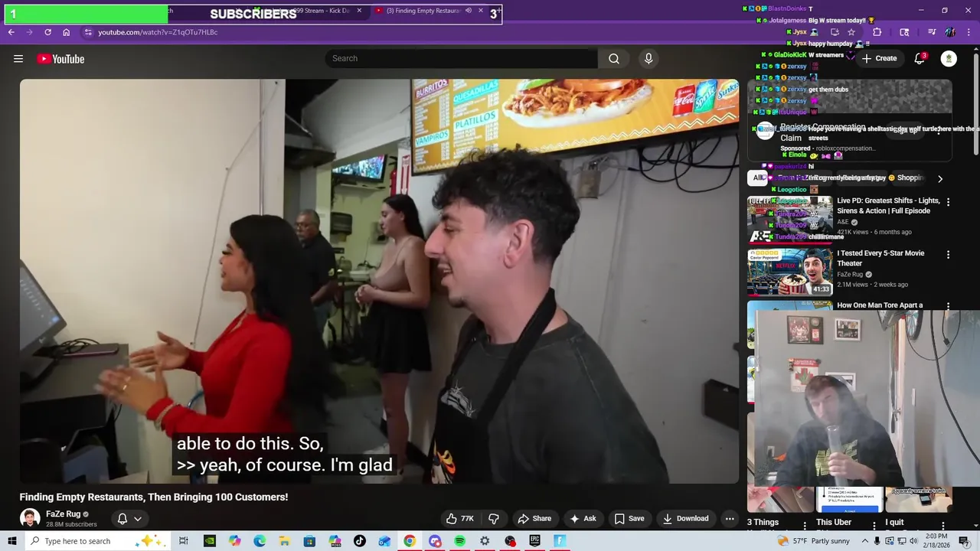Go to the YouTube home logo

60,59
